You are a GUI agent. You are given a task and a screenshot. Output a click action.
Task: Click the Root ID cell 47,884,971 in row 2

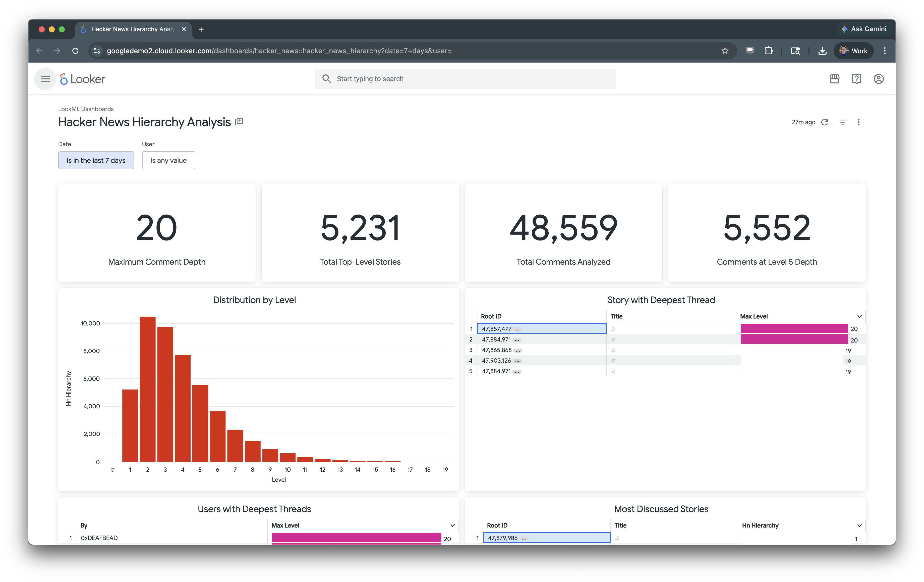click(x=541, y=339)
